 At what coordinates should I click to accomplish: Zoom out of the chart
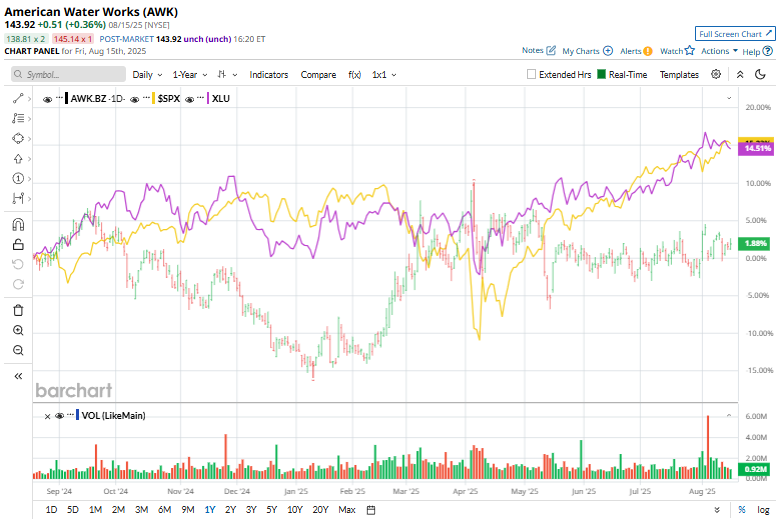pyautogui.click(x=18, y=350)
